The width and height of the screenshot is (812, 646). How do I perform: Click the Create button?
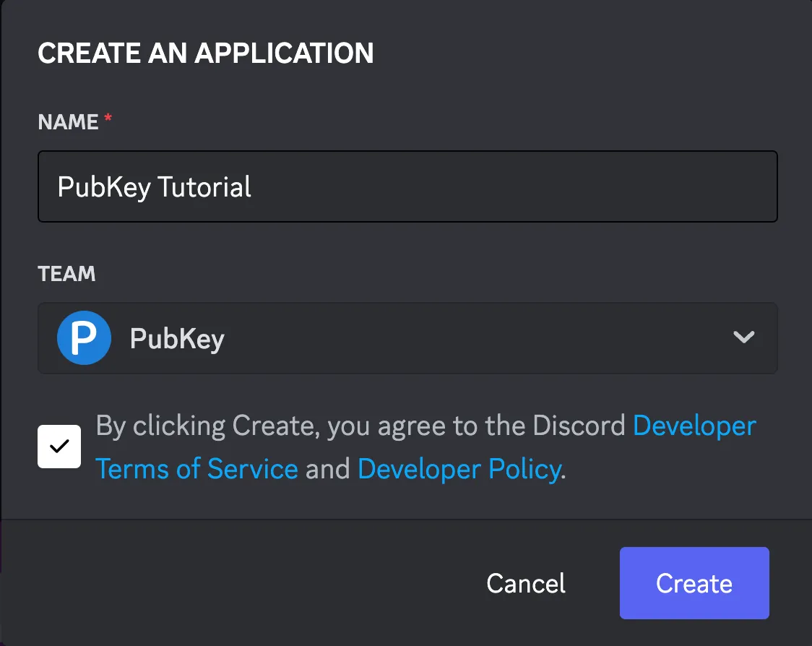click(x=694, y=583)
